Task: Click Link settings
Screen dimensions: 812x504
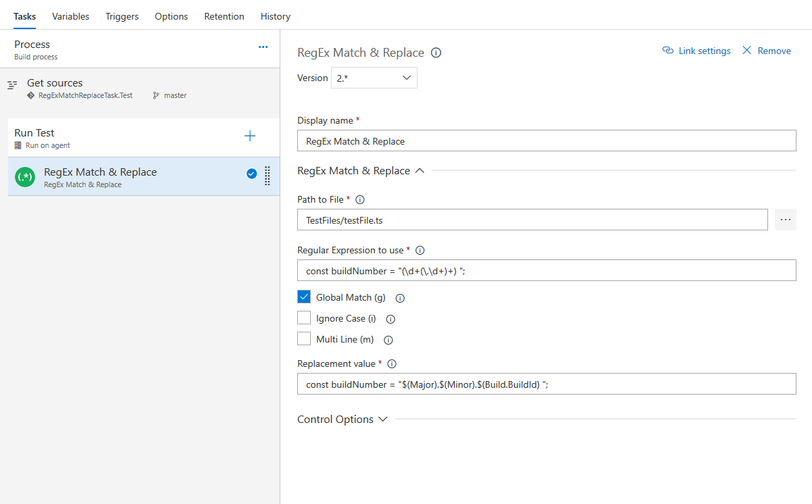Action: pos(696,51)
